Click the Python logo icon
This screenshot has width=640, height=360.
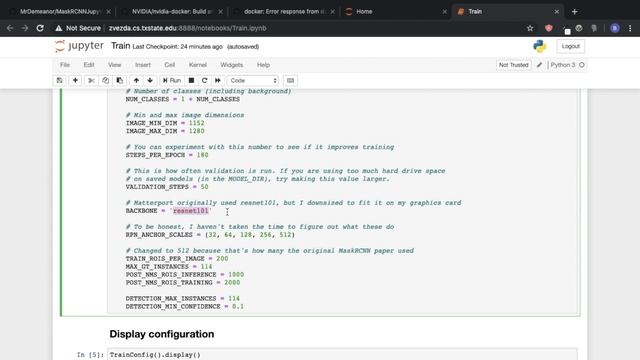[x=540, y=46]
